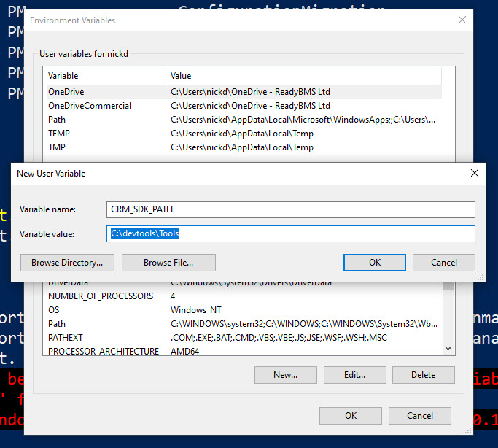Click the Variable value input field
The width and height of the screenshot is (498, 448).
pos(290,233)
